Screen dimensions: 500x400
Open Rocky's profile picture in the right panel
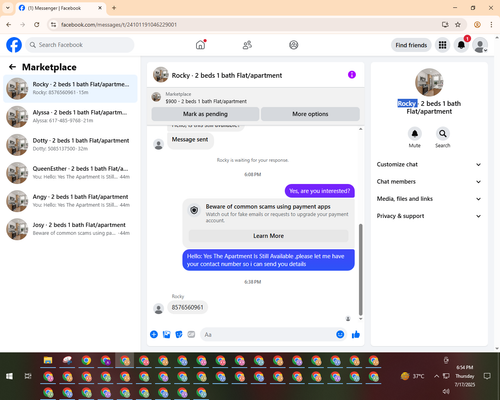429,82
